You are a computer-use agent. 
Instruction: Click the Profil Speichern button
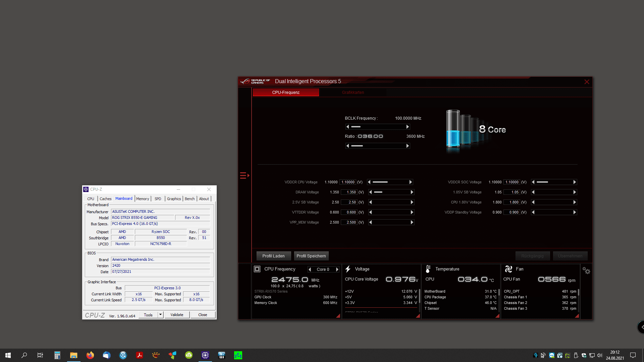pyautogui.click(x=311, y=256)
